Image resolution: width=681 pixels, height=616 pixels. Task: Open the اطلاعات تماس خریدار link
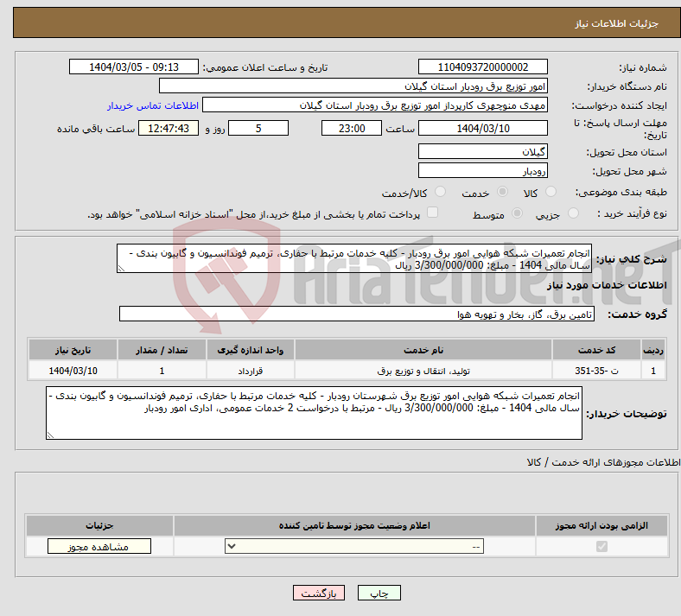(x=153, y=105)
